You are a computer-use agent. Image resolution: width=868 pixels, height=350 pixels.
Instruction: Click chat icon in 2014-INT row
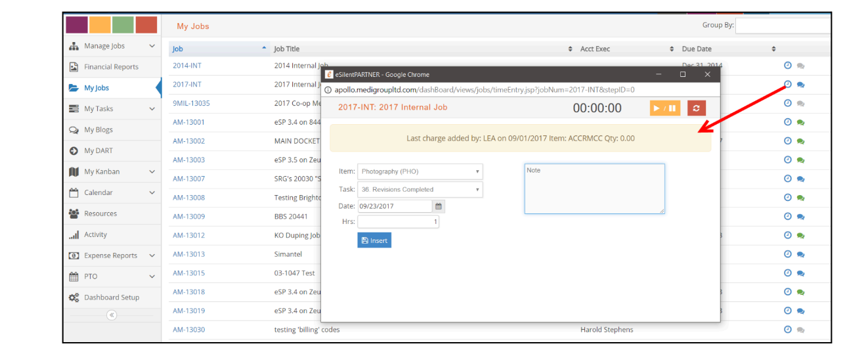800,66
